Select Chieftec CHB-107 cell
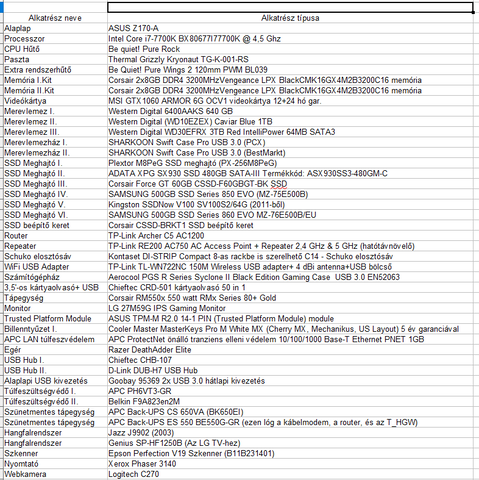Viewport: 479px width, 480px height. [x=290, y=360]
